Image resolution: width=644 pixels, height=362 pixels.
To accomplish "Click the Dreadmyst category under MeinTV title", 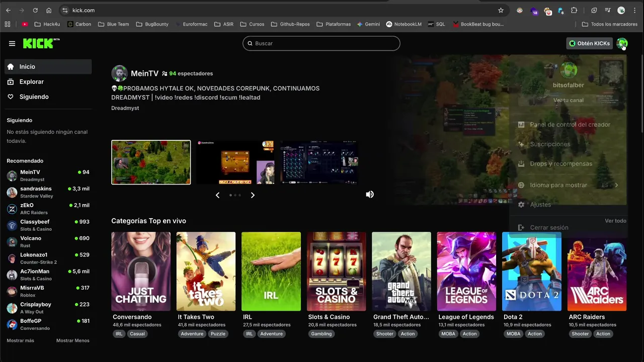I will [125, 108].
